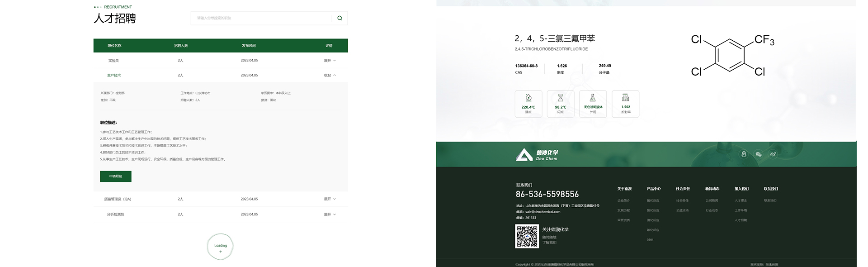Image resolution: width=868 pixels, height=267 pixels.
Task: Click the refractive index 1.502 icon card
Action: point(625,104)
